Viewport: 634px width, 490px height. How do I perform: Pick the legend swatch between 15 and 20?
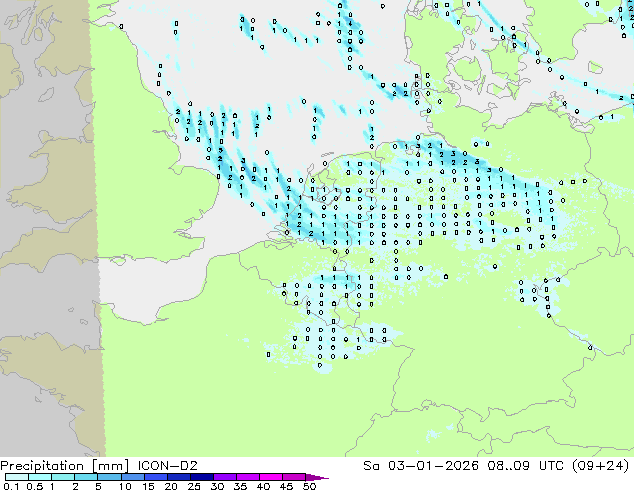(155, 477)
